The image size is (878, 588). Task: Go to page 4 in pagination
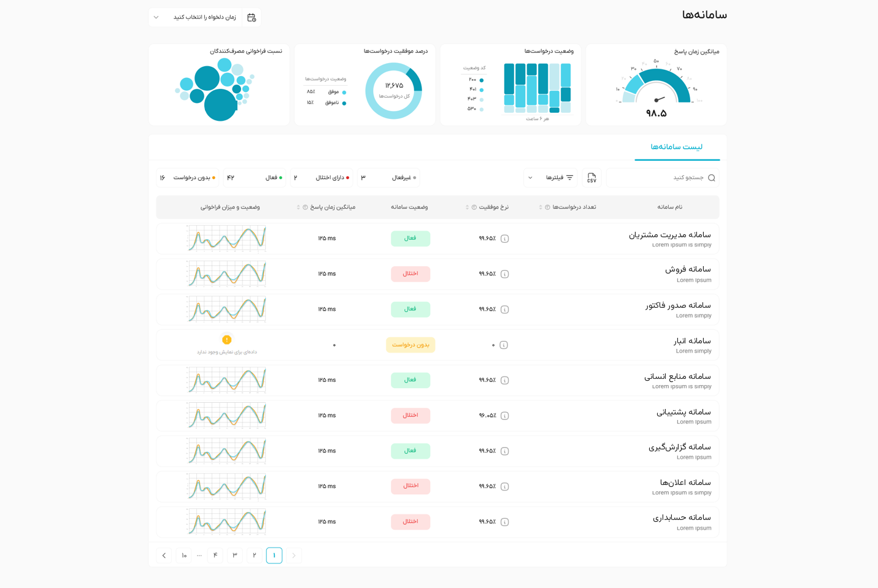tap(215, 556)
